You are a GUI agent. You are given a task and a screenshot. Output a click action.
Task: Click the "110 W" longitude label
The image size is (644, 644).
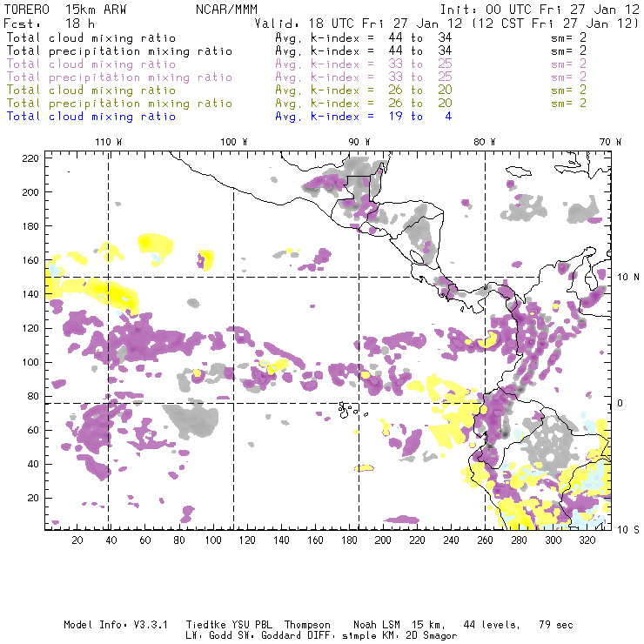109,142
